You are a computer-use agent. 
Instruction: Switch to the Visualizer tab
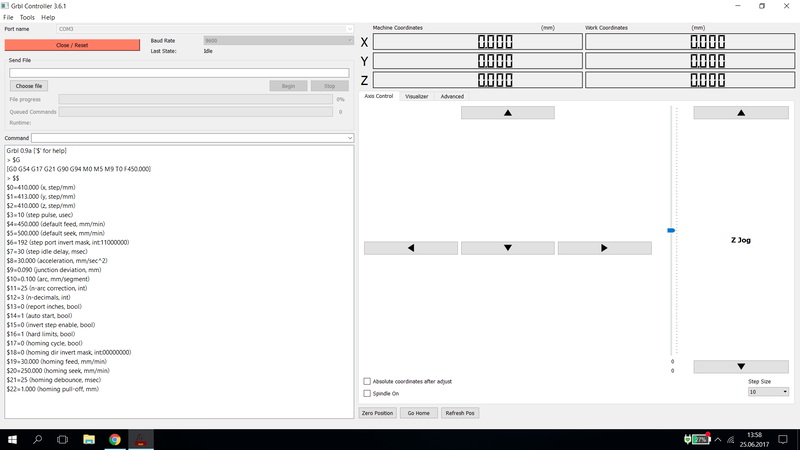pos(416,96)
